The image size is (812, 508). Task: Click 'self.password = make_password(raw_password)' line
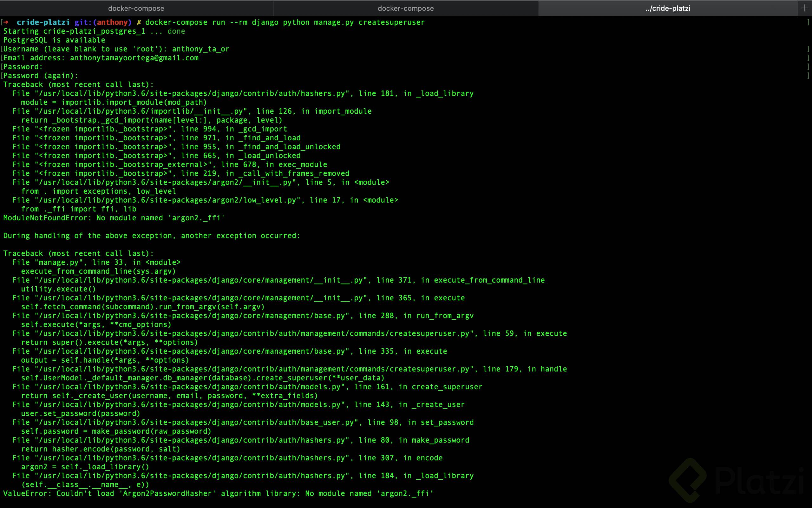[116, 432]
